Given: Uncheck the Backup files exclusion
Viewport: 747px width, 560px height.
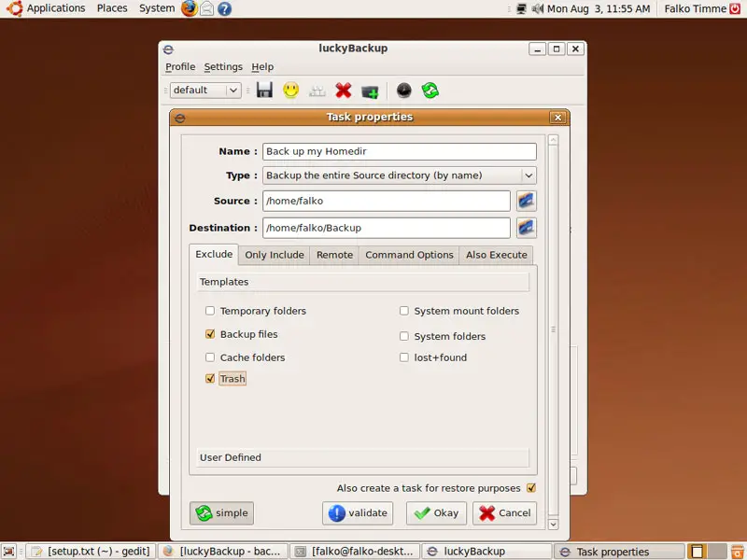Looking at the screenshot, I should 210,334.
